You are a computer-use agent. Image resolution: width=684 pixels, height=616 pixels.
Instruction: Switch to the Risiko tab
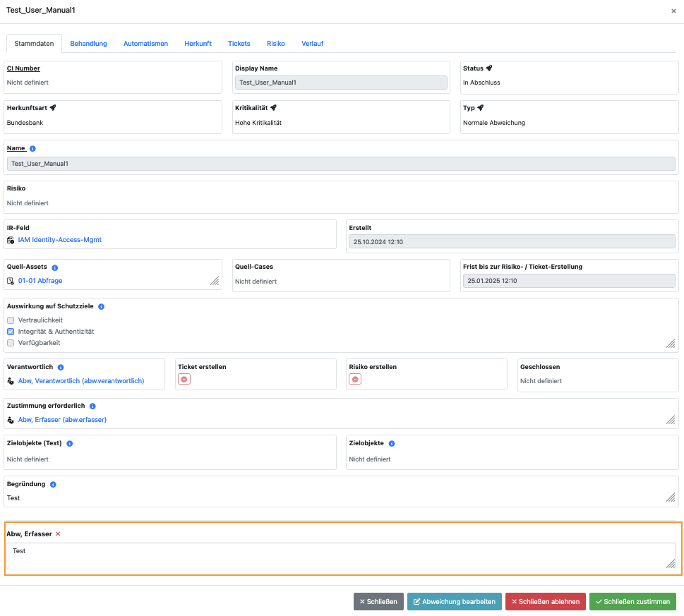click(x=276, y=44)
